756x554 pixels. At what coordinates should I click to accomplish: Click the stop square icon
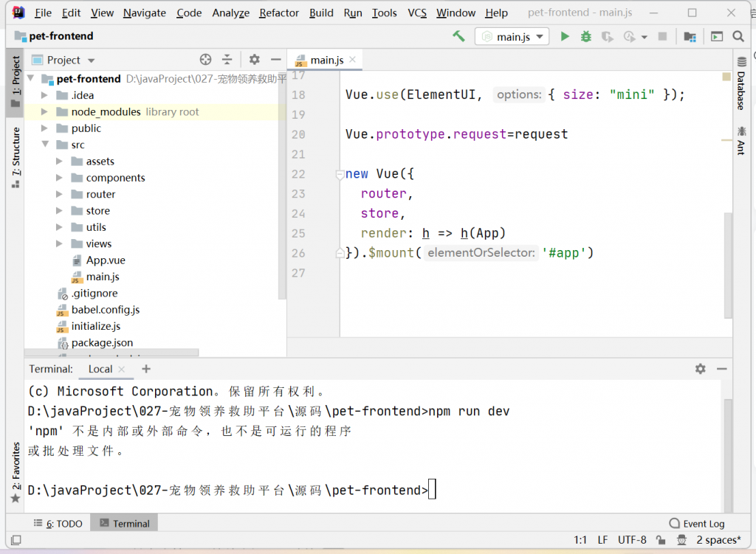coord(662,37)
